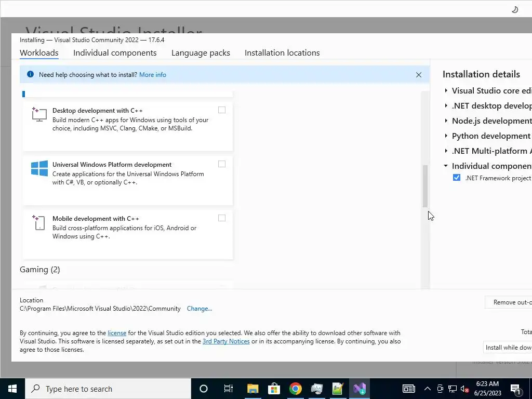
Task: Switch to the Workloads tab
Action: point(39,53)
